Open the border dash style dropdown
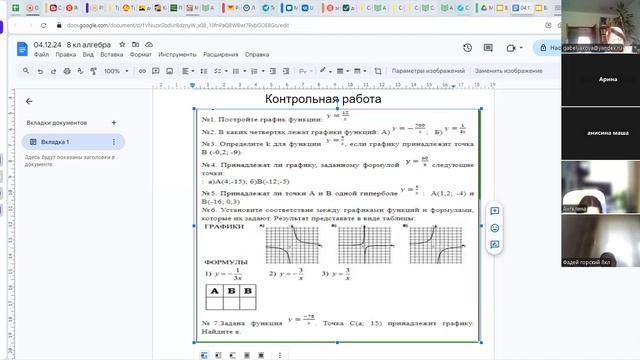The height and width of the screenshot is (360, 640). tap(360, 71)
